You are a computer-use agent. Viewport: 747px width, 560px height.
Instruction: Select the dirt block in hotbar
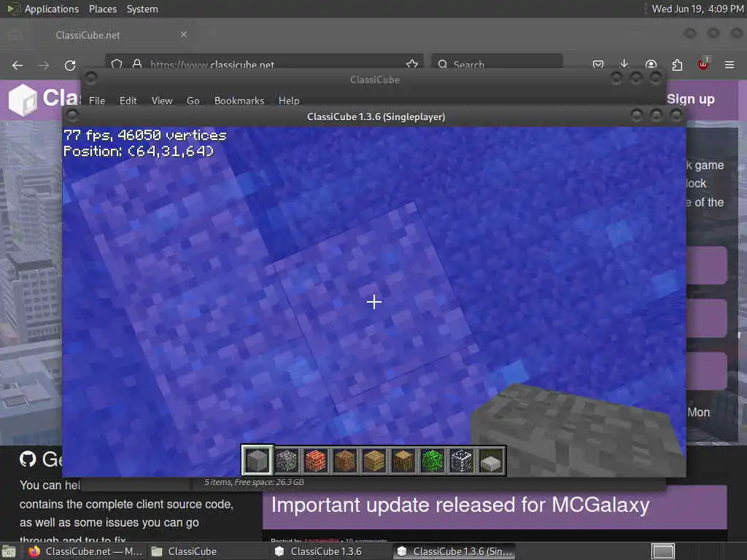click(x=344, y=461)
